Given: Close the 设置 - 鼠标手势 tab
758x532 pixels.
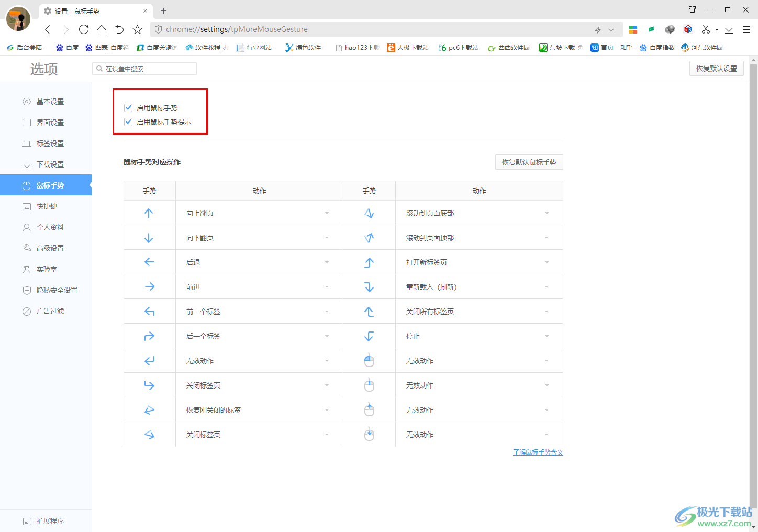Looking at the screenshot, I should pos(146,11).
